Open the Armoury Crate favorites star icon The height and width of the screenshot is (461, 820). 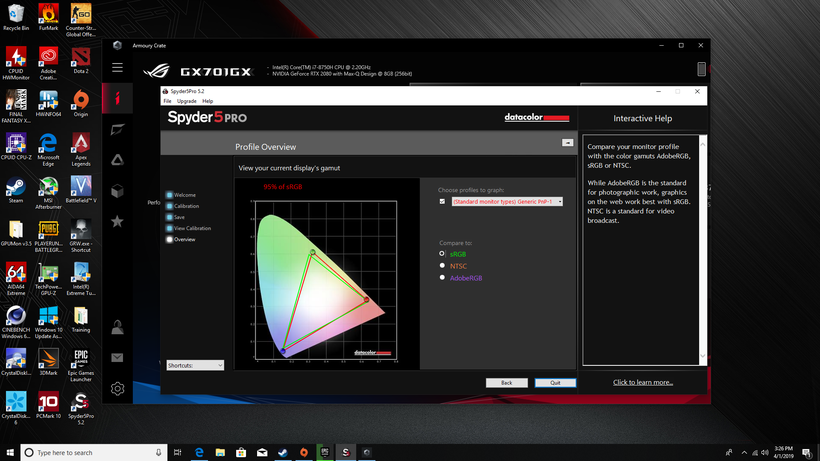117,221
